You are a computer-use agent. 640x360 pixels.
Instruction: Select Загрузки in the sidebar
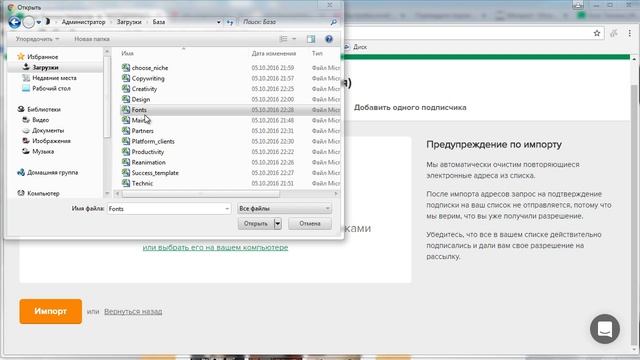(45, 67)
